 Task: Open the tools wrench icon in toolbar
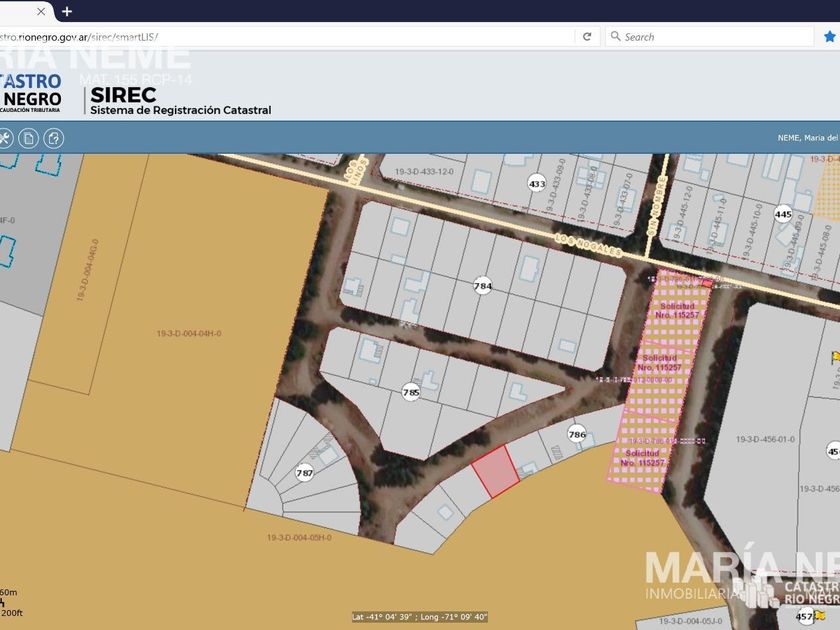pyautogui.click(x=5, y=138)
